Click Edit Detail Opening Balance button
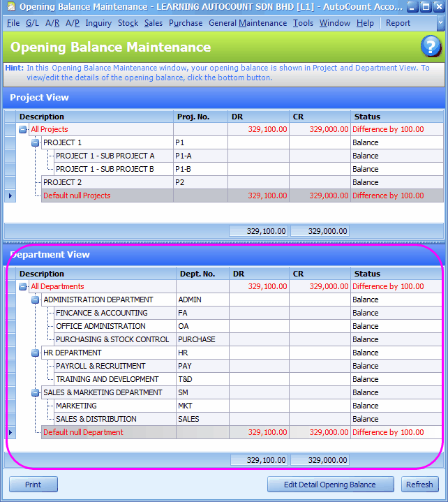The height and width of the screenshot is (502, 448). pyautogui.click(x=331, y=485)
